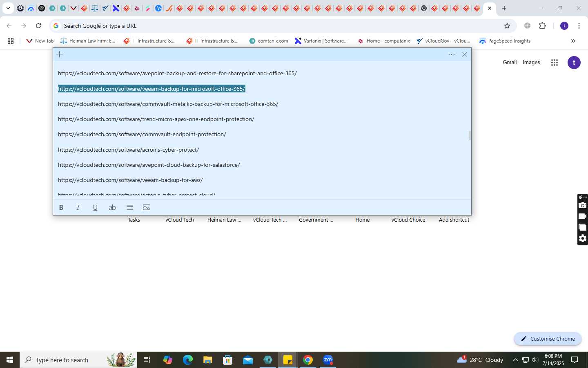Click the browser back arrow
The image size is (588, 368).
click(x=9, y=26)
